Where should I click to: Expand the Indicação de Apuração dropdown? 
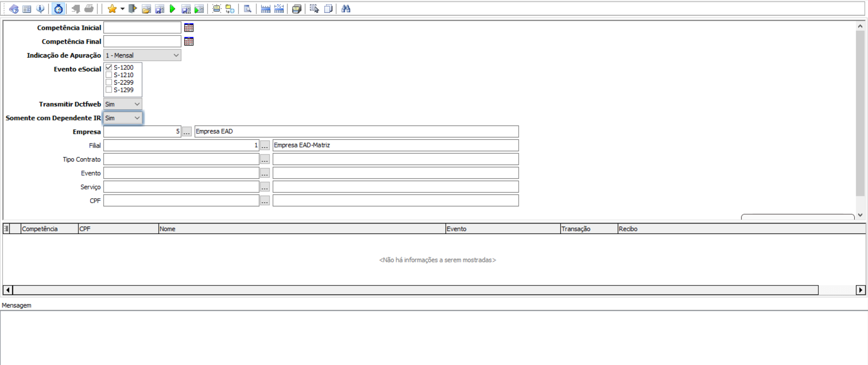pyautogui.click(x=176, y=55)
